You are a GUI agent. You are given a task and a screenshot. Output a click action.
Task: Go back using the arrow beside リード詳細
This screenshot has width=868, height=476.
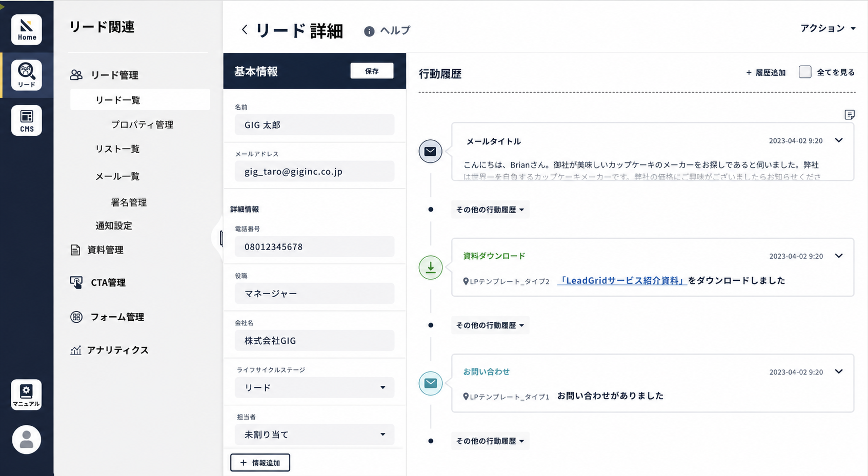(x=245, y=30)
